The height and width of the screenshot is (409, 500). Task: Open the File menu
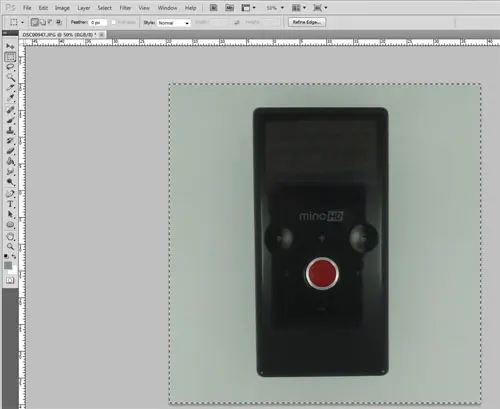click(27, 8)
